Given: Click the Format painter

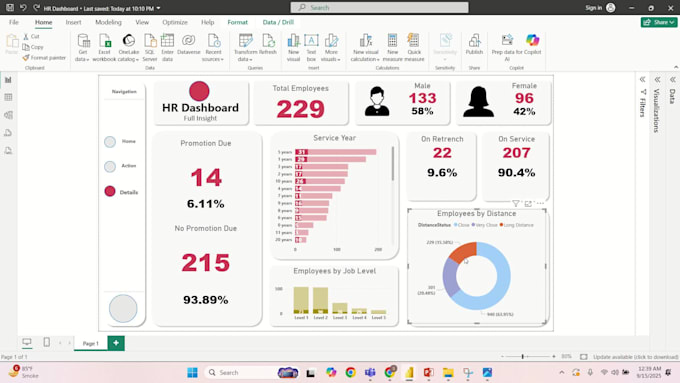Looking at the screenshot, I should pos(44,57).
